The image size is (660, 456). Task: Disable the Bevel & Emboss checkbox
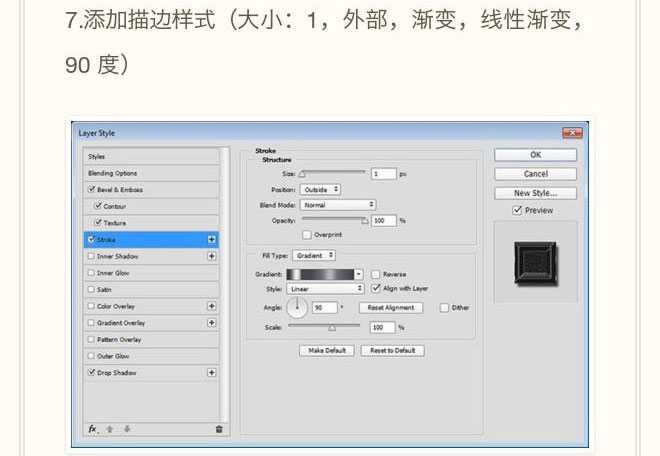point(92,189)
